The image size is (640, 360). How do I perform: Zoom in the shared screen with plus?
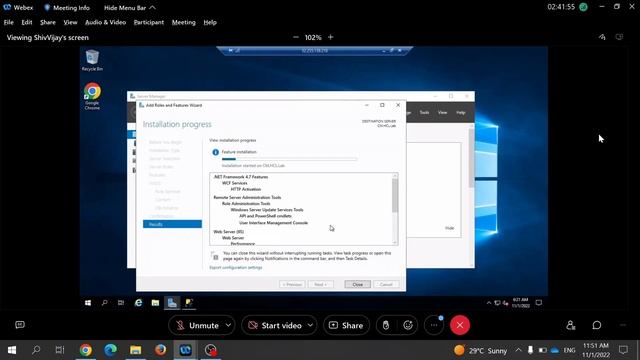(331, 37)
